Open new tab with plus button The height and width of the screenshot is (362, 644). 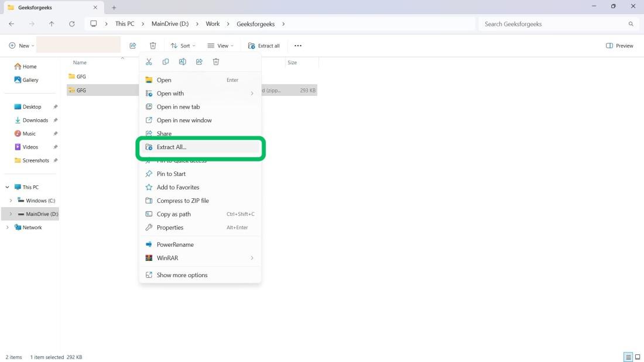(x=114, y=8)
